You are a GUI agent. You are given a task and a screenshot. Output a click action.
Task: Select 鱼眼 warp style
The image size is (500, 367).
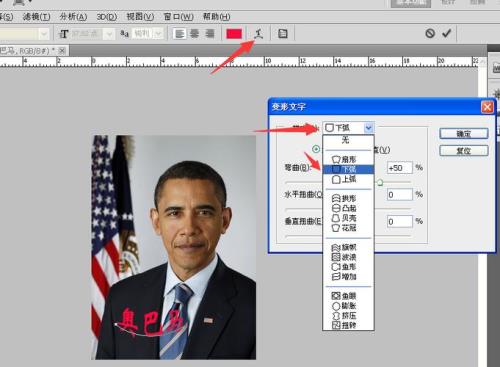(x=348, y=296)
